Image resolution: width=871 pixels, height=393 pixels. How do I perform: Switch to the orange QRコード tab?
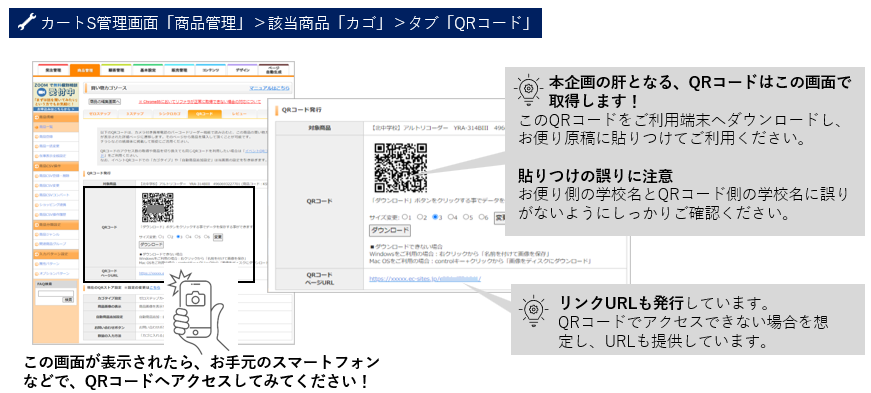coord(204,113)
